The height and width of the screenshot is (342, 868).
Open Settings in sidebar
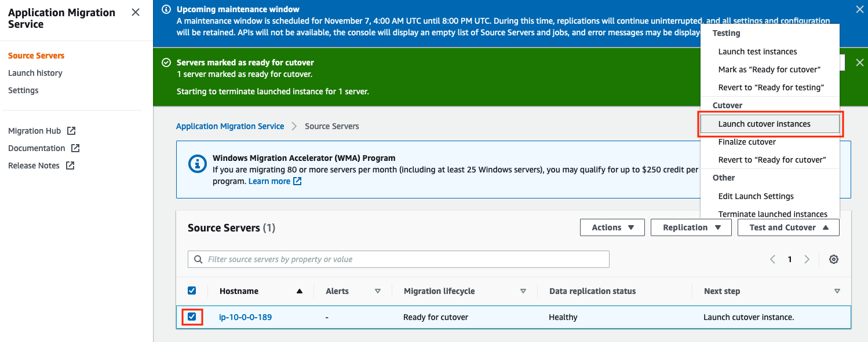coord(23,90)
